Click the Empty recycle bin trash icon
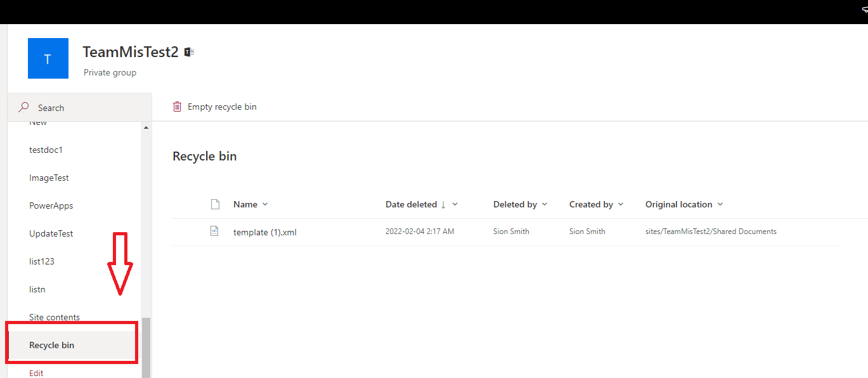Viewport: 868px width, 378px height. pos(177,106)
